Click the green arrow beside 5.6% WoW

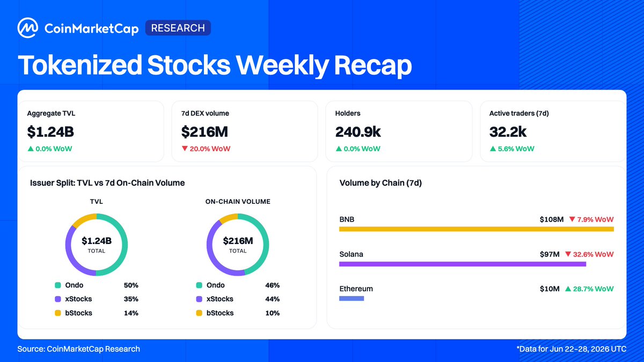492,149
